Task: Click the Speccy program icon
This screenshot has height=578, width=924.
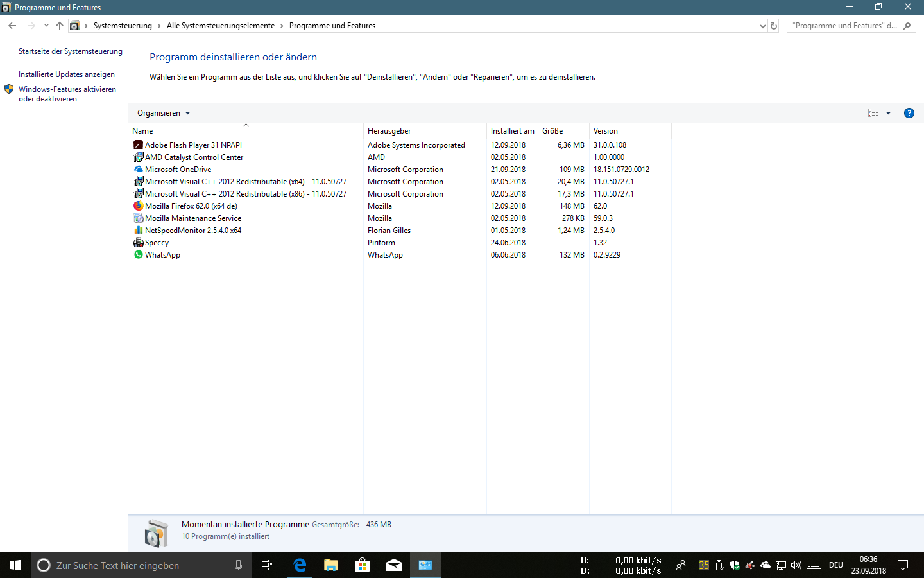Action: tap(138, 243)
